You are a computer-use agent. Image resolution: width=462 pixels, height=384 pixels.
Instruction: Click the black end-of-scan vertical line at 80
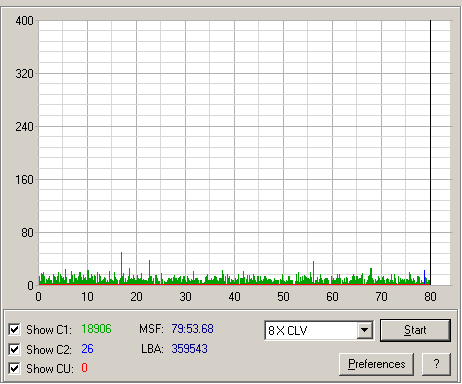(430, 152)
